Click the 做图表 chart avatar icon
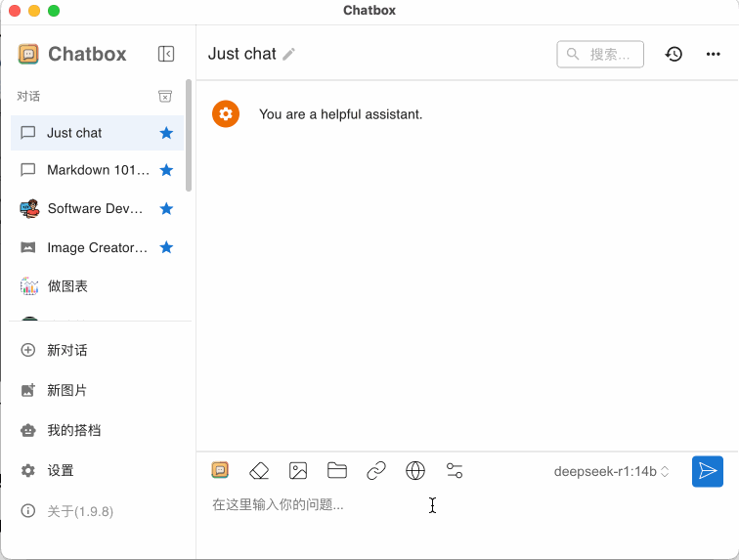Image resolution: width=739 pixels, height=560 pixels. [28, 286]
